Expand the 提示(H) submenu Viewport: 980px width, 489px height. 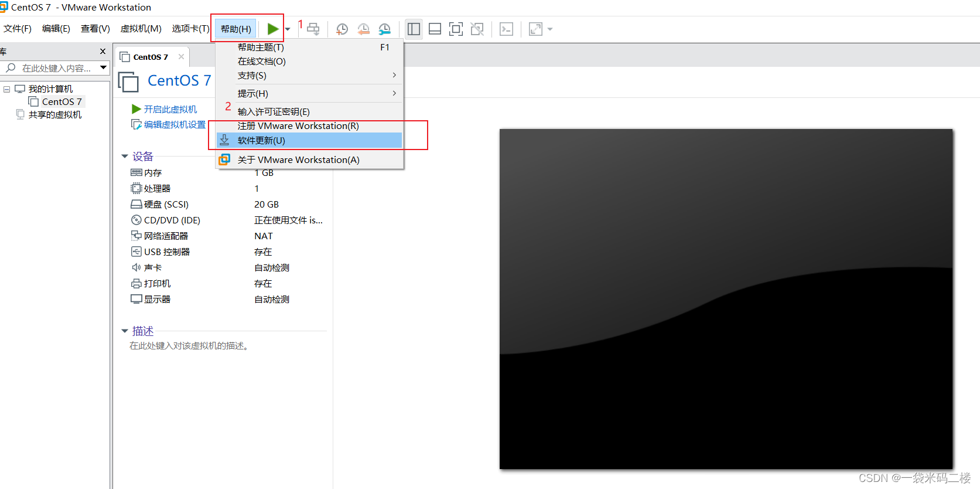coord(310,94)
